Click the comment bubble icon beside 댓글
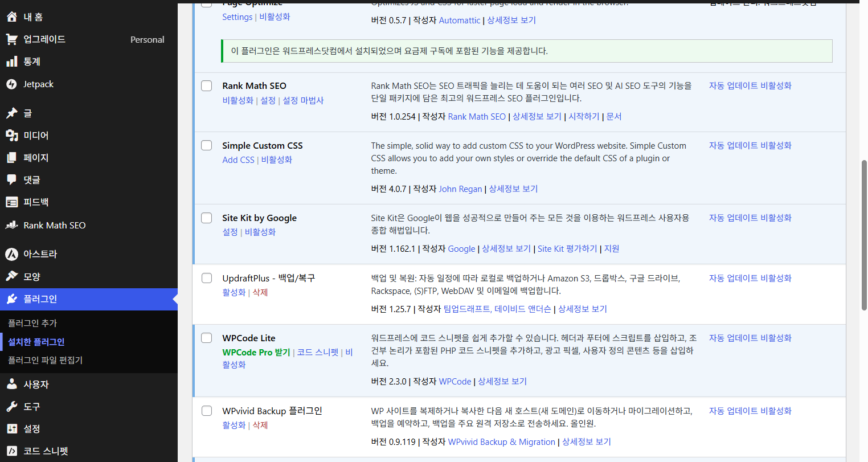 click(11, 180)
